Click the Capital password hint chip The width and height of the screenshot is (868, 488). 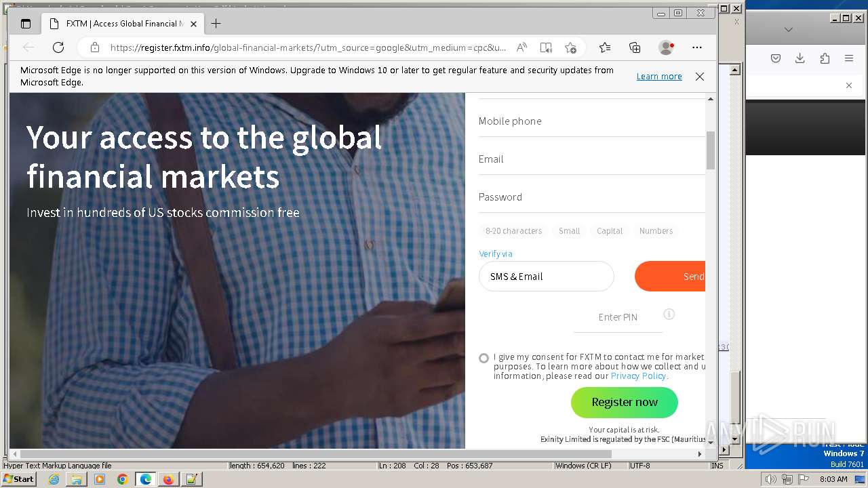pos(610,231)
